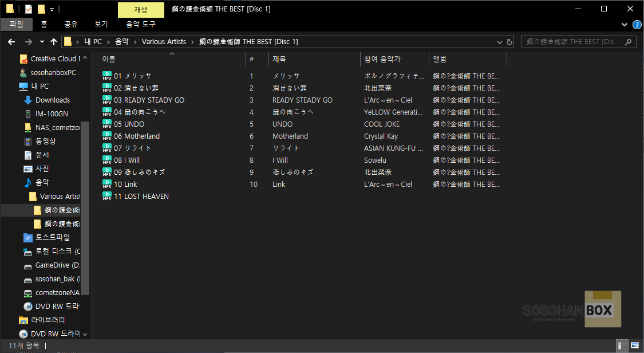644x353 pixels.
Task: Click COOL JOKE artist cell
Action: point(382,124)
